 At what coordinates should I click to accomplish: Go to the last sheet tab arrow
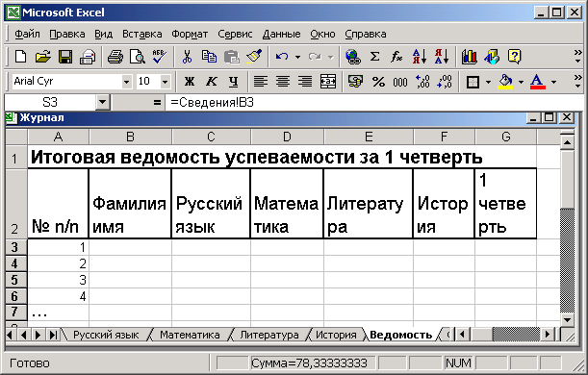click(x=53, y=335)
